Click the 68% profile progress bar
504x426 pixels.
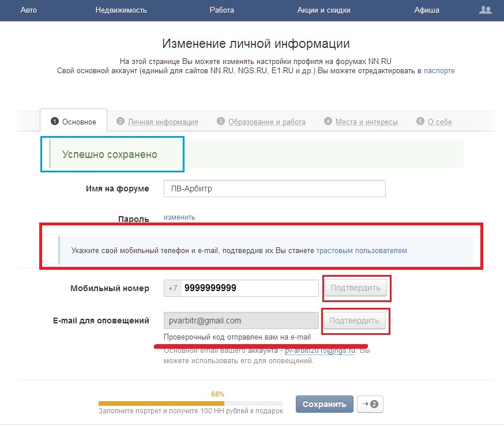[x=190, y=404]
